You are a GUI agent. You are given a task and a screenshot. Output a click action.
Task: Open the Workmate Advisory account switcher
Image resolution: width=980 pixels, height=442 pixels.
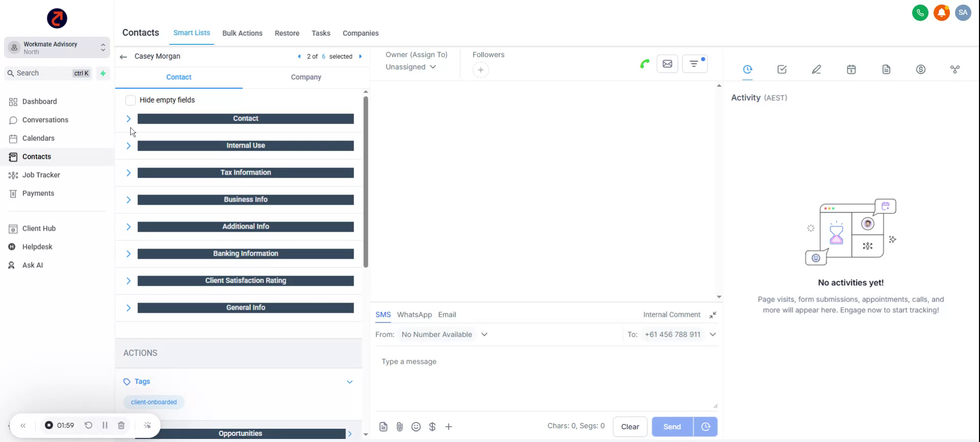click(57, 48)
